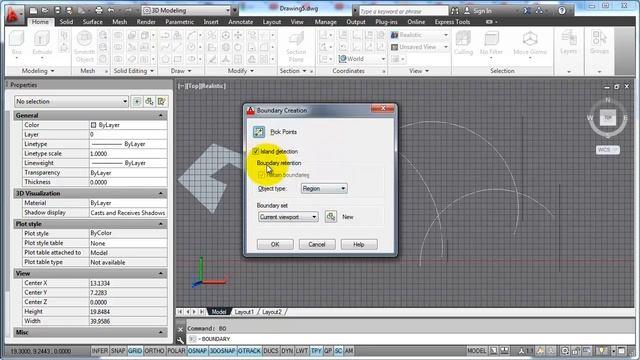Screen dimensions: 640x360
Task: Click the New drawing icon
Action: (34, 11)
